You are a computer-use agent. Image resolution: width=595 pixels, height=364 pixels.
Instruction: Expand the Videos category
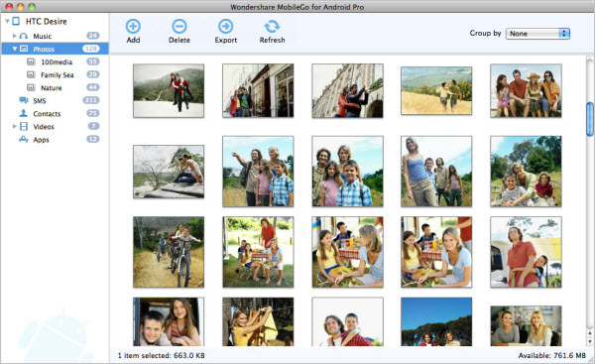(x=15, y=126)
